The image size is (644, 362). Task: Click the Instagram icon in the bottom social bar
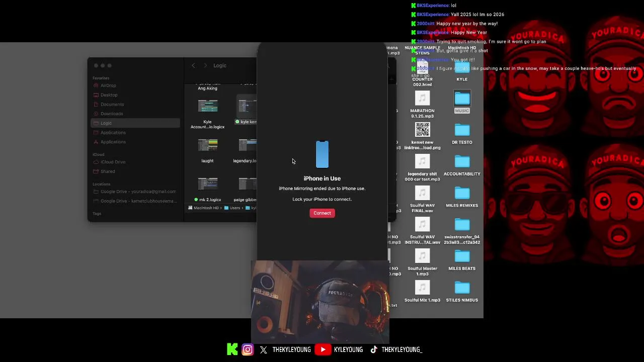tap(248, 349)
